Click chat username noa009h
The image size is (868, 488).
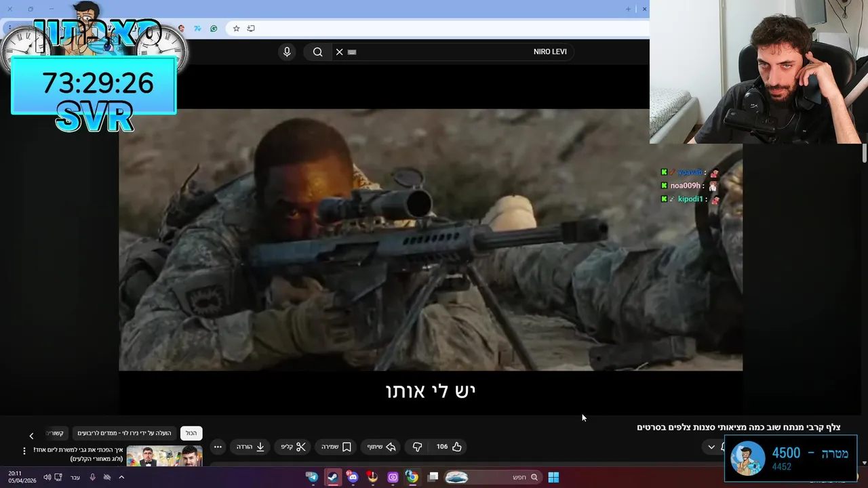click(x=686, y=186)
